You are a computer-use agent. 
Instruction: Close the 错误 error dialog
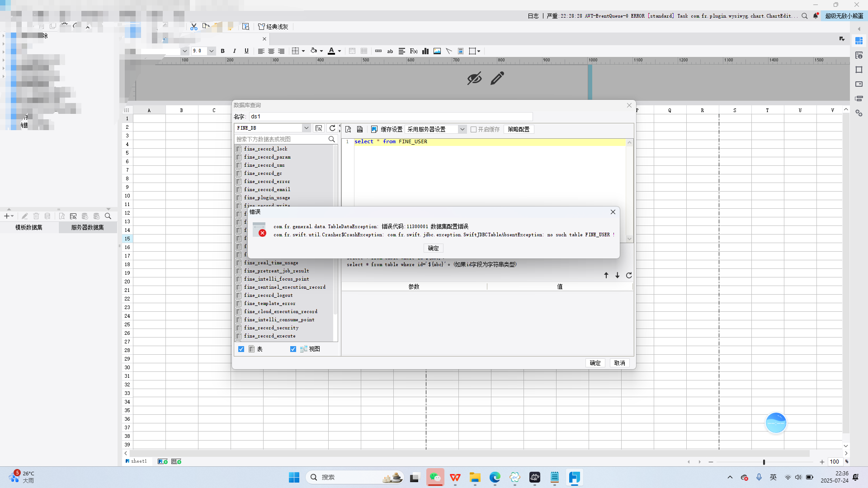613,212
